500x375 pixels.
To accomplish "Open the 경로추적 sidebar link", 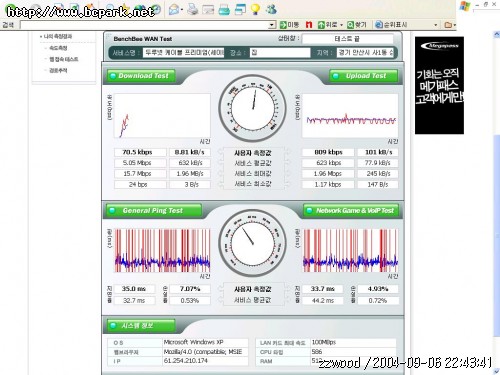I will click(58, 70).
